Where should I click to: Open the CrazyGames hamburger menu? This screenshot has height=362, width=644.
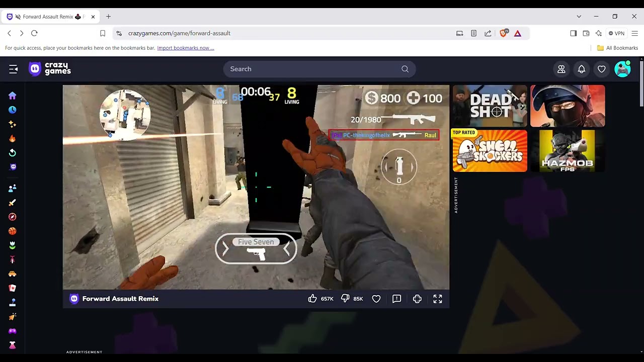point(13,69)
